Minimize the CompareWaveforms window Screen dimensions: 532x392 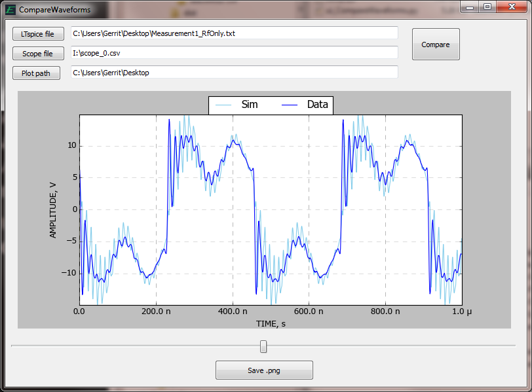472,7
